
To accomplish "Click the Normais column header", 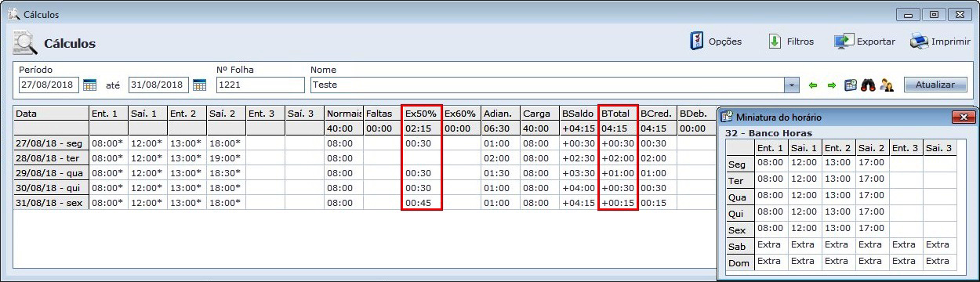I will click(x=343, y=114).
